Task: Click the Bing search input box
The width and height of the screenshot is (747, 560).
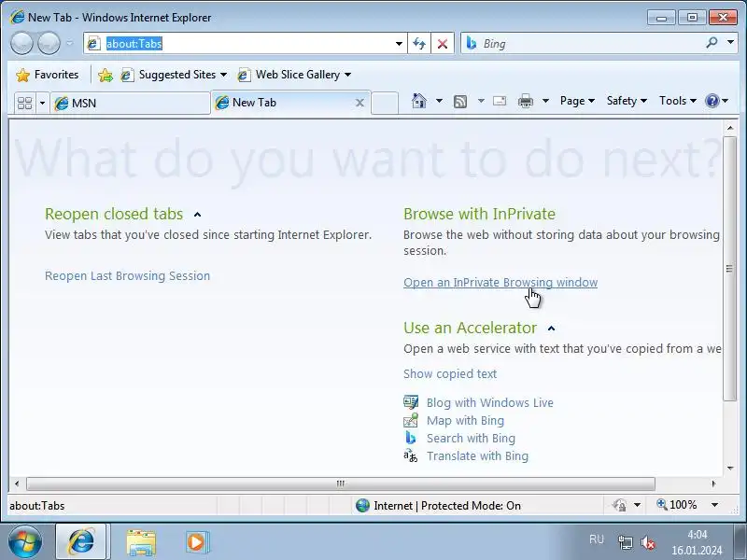Action: pos(581,43)
